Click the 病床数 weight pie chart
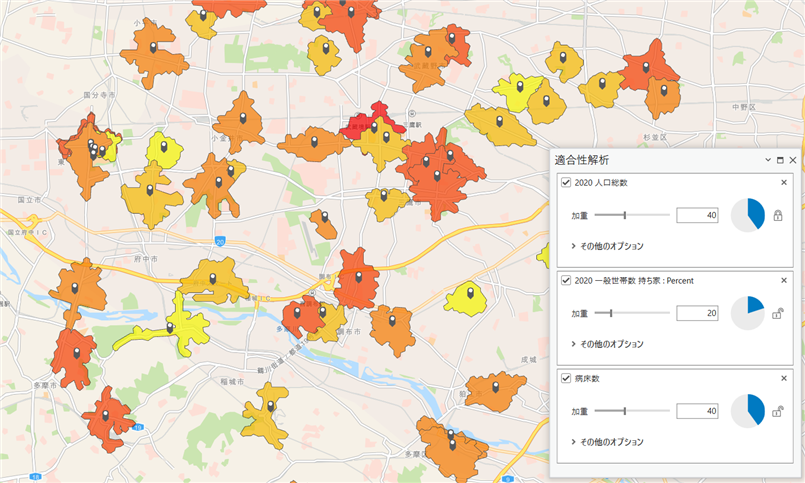The image size is (805, 483). coord(748,411)
